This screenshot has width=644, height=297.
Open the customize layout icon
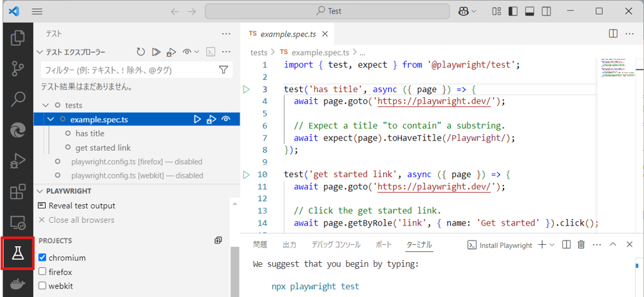(497, 12)
